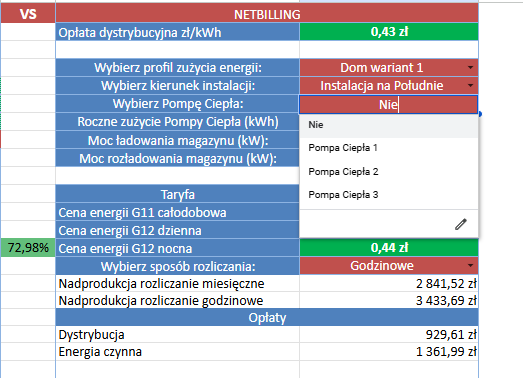Image resolution: width=523 pixels, height=378 pixels.
Task: Choose 'Pompa Ciepła 3' from the list
Action: [x=389, y=195]
